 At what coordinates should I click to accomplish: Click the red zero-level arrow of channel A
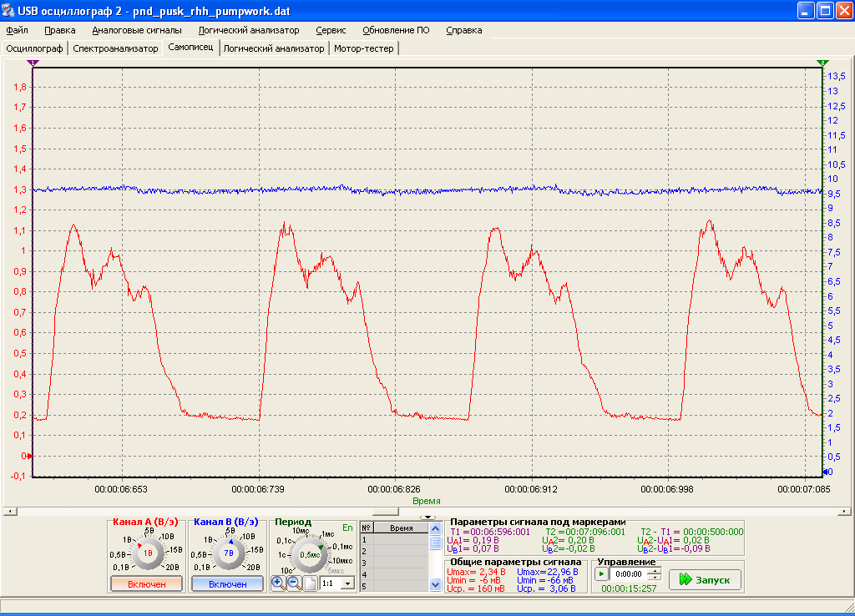tap(29, 456)
